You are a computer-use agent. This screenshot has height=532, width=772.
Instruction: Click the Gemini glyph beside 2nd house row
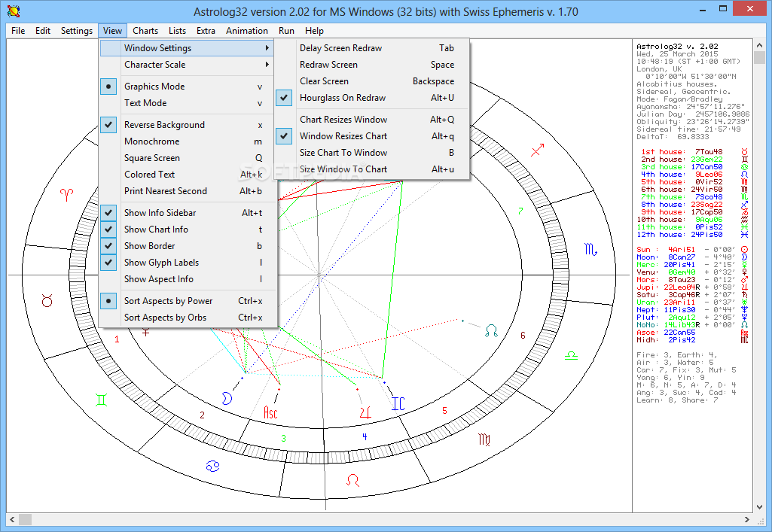(744, 160)
